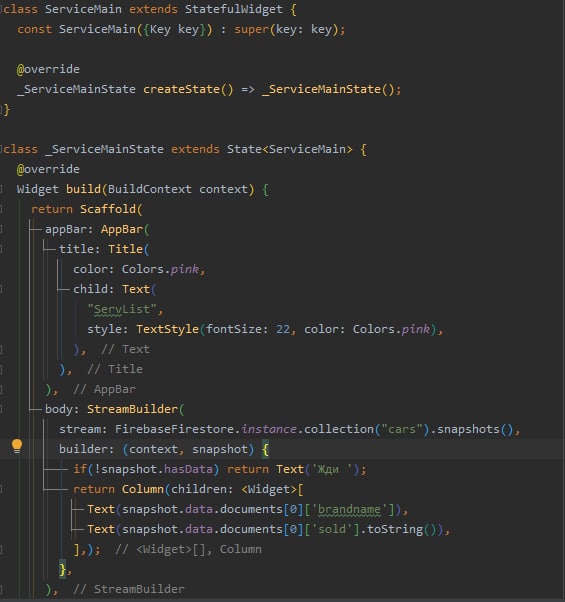The image size is (565, 602).
Task: Click the TextStyle constructor
Action: point(167,329)
